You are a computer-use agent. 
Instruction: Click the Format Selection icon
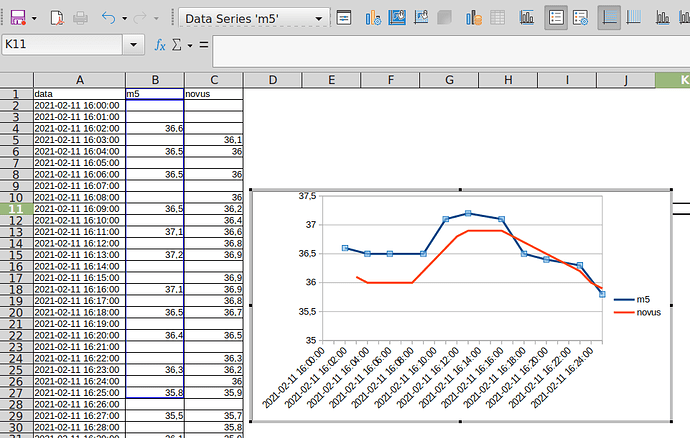coord(344,18)
